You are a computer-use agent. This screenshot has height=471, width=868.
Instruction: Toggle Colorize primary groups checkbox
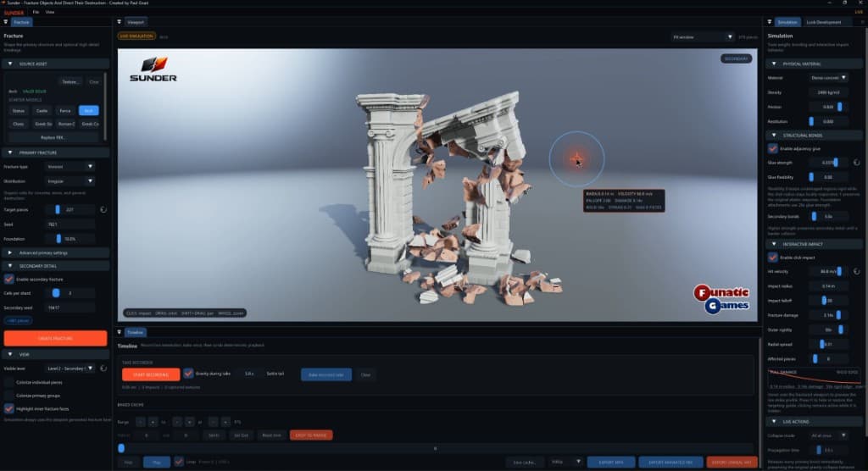pyautogui.click(x=8, y=396)
